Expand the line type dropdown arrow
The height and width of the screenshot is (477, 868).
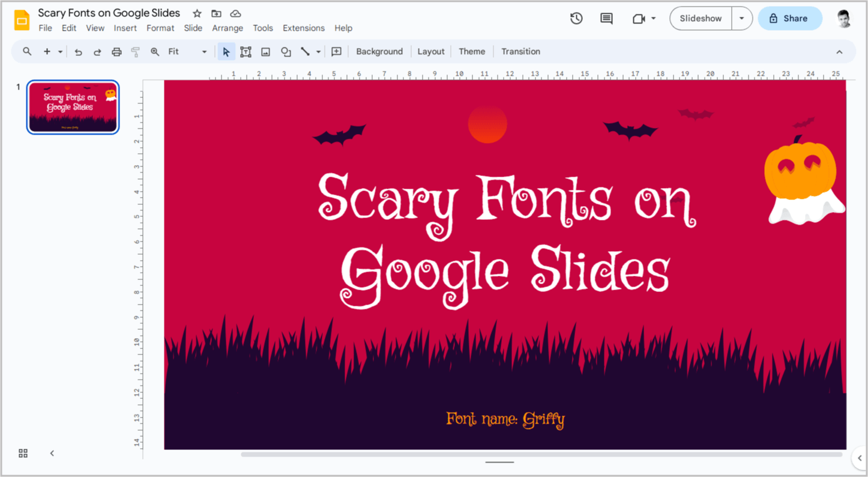(318, 52)
